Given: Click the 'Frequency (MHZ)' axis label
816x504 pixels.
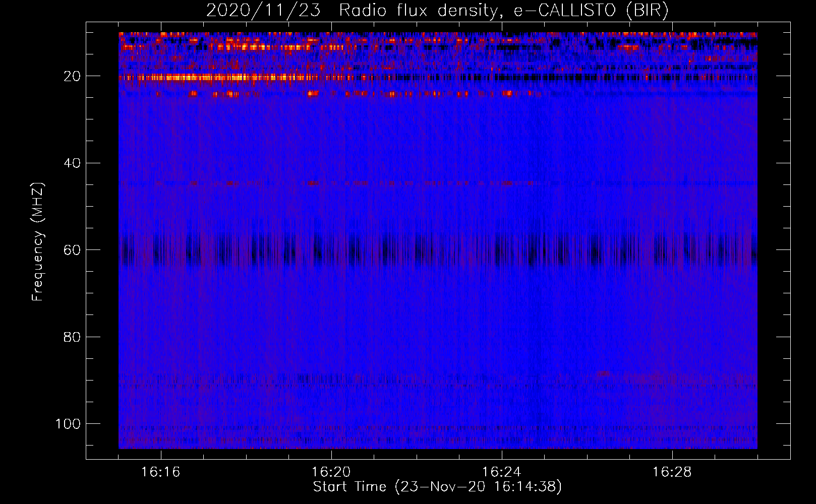Looking at the screenshot, I should point(38,242).
